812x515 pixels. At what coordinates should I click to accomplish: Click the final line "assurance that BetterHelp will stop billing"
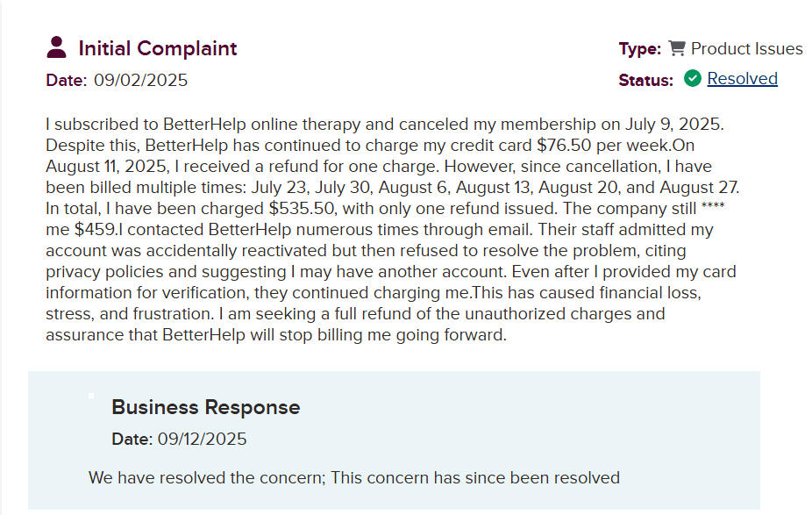(x=276, y=334)
